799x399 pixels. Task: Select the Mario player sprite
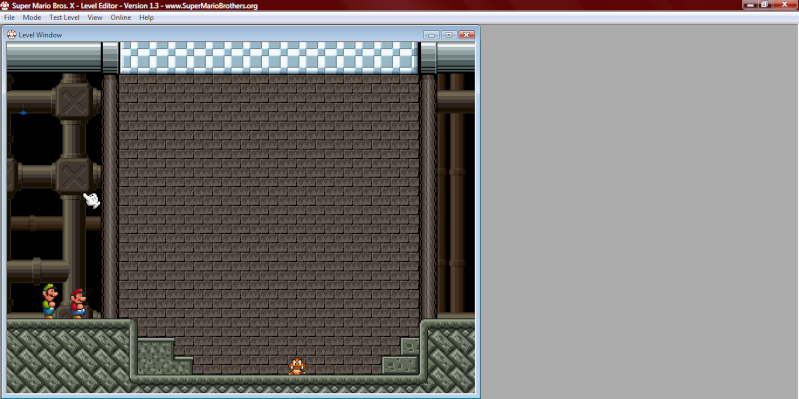[78, 303]
